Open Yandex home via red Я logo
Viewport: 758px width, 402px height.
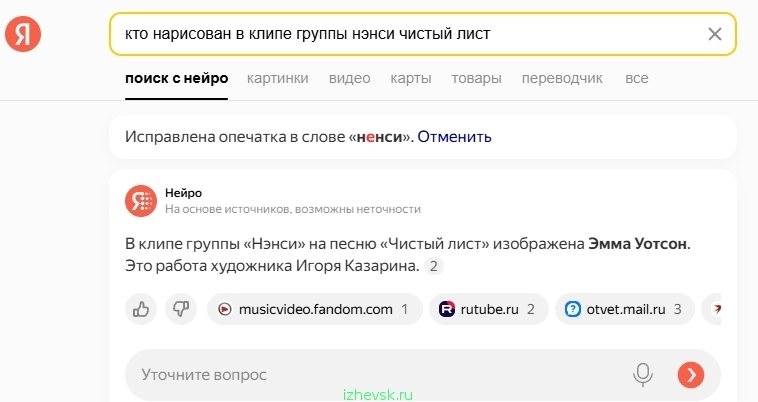(x=23, y=34)
